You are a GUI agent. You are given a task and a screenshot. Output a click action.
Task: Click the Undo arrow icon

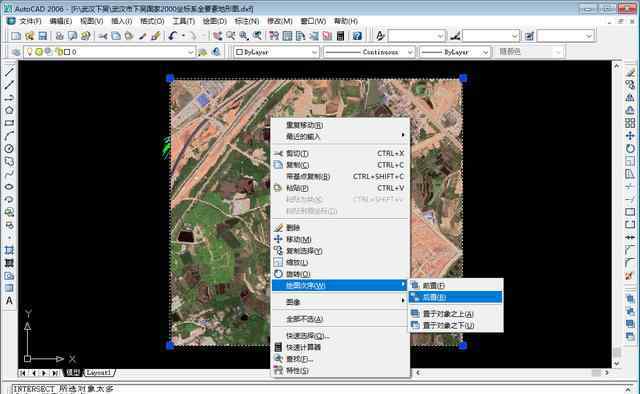click(x=173, y=36)
